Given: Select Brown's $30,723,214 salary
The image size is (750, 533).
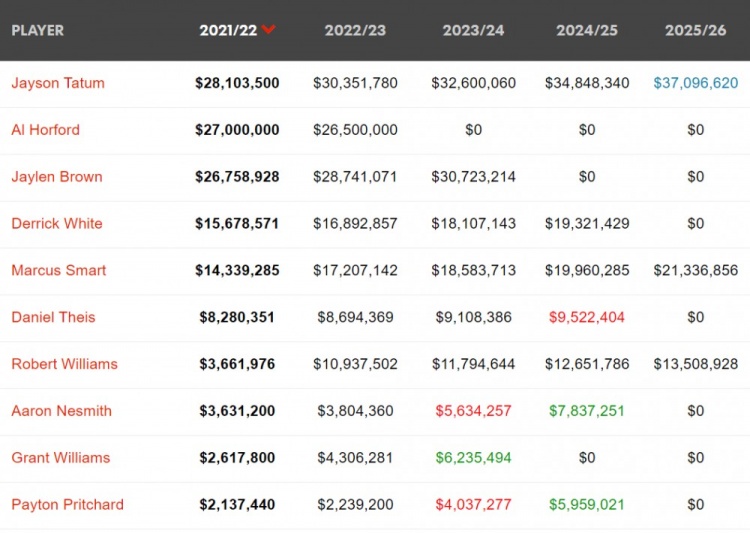Looking at the screenshot, I should (x=473, y=177).
